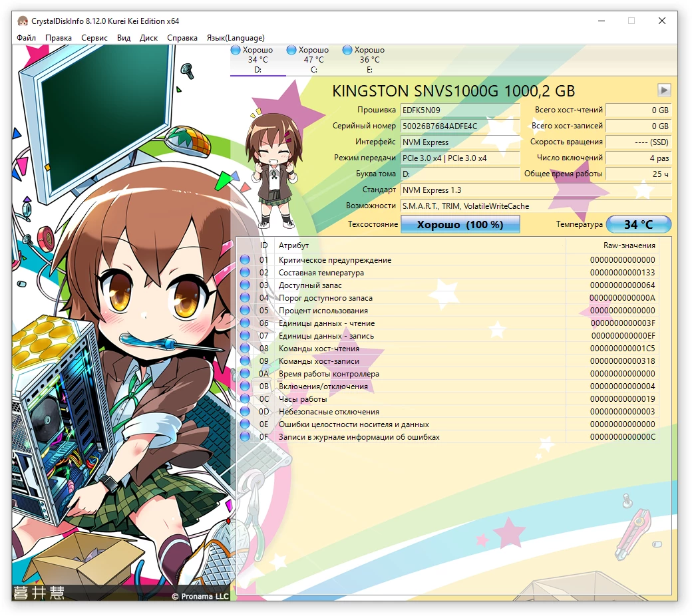
Task: Click the standard field NVM Express 1.3
Action: pos(536,190)
